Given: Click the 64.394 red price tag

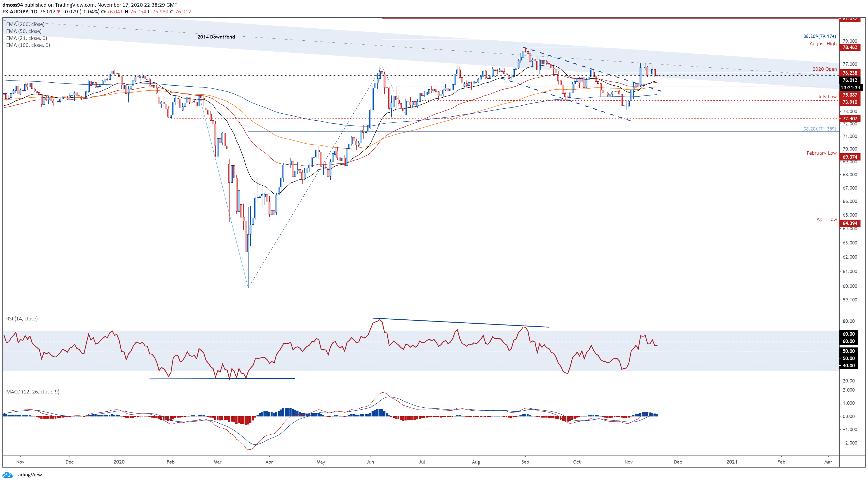Looking at the screenshot, I should click(850, 223).
